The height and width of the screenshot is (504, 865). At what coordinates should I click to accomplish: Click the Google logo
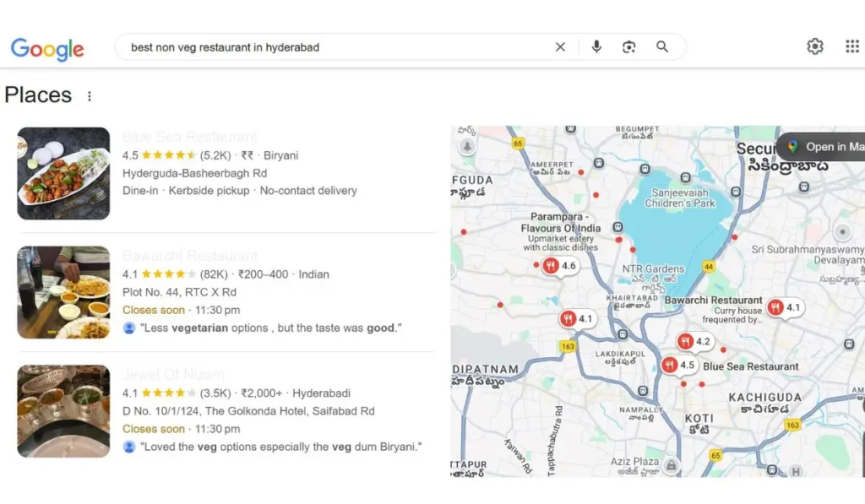47,49
